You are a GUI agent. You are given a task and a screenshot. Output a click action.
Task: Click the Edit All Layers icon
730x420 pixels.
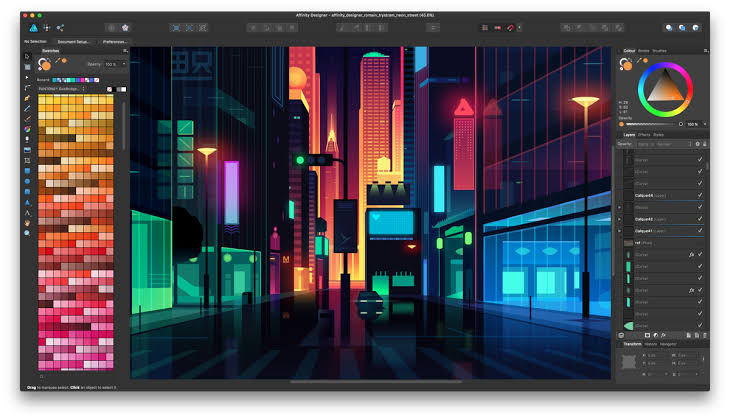click(x=621, y=335)
